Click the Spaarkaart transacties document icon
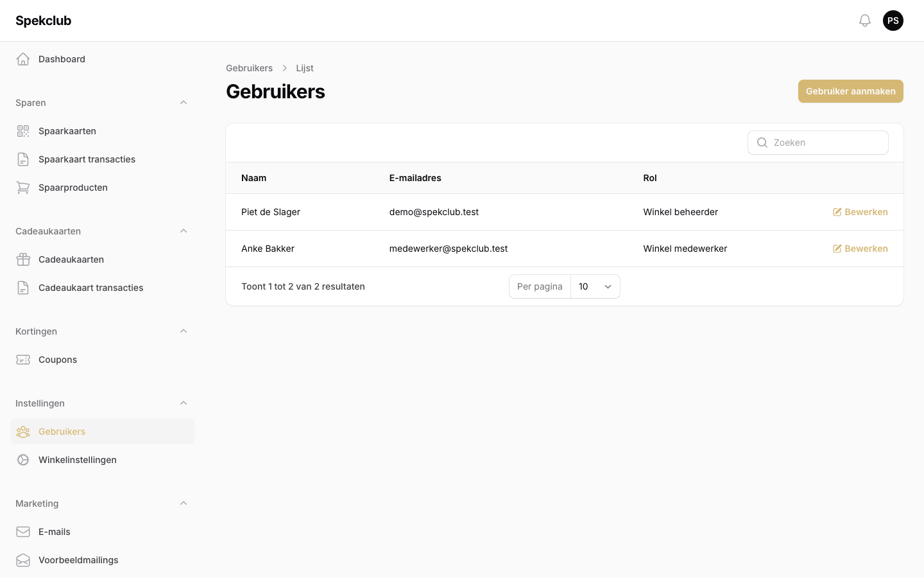Image resolution: width=924 pixels, height=578 pixels. click(23, 159)
